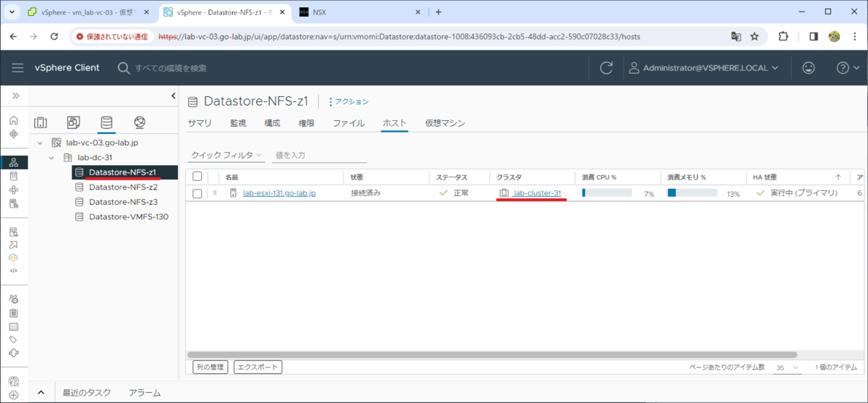Viewport: 868px width, 403px height.
Task: Click the Tasks clipboard sidebar icon
Action: point(14,313)
